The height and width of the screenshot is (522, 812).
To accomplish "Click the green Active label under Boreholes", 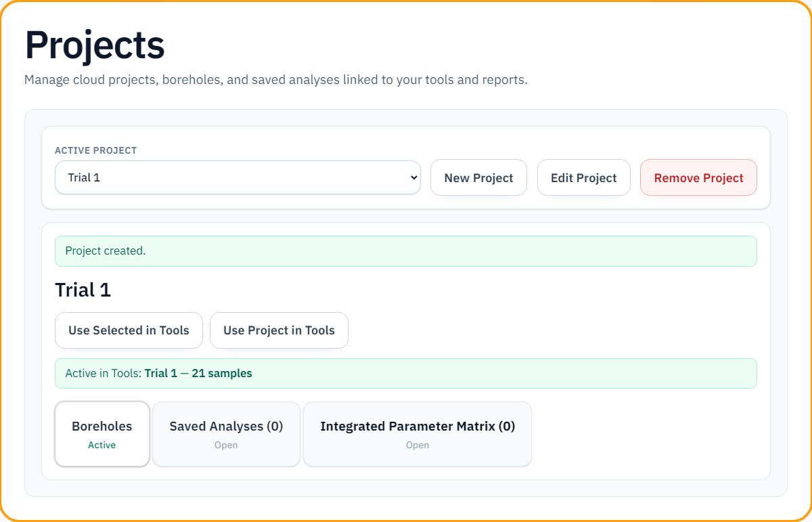I will coord(102,445).
